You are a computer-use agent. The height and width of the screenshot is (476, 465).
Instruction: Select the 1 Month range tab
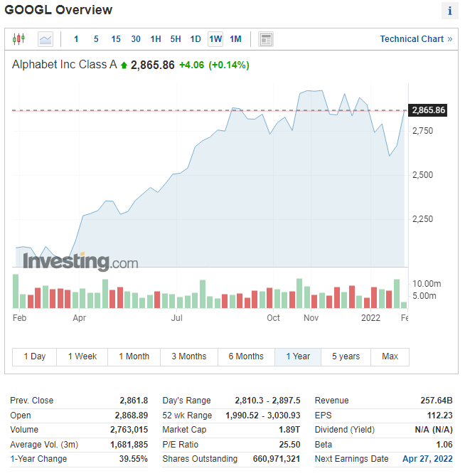[x=134, y=356]
